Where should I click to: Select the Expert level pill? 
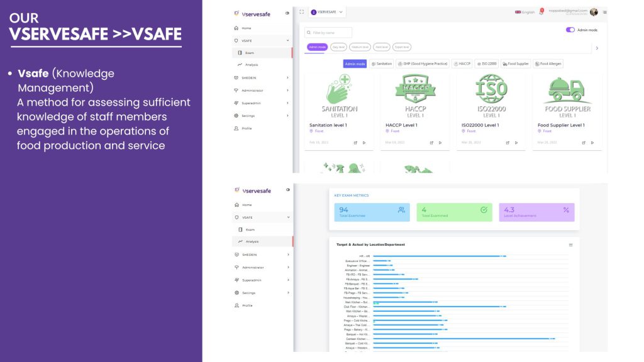402,47
